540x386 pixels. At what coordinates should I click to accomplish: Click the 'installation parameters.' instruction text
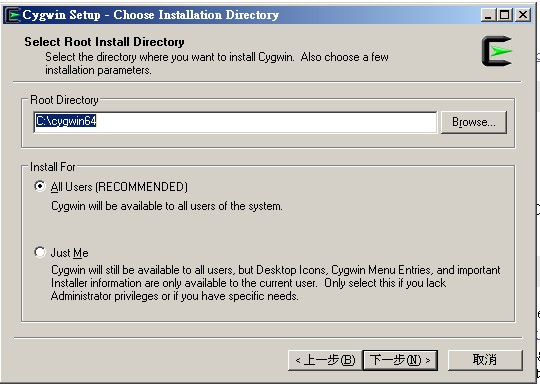point(98,70)
